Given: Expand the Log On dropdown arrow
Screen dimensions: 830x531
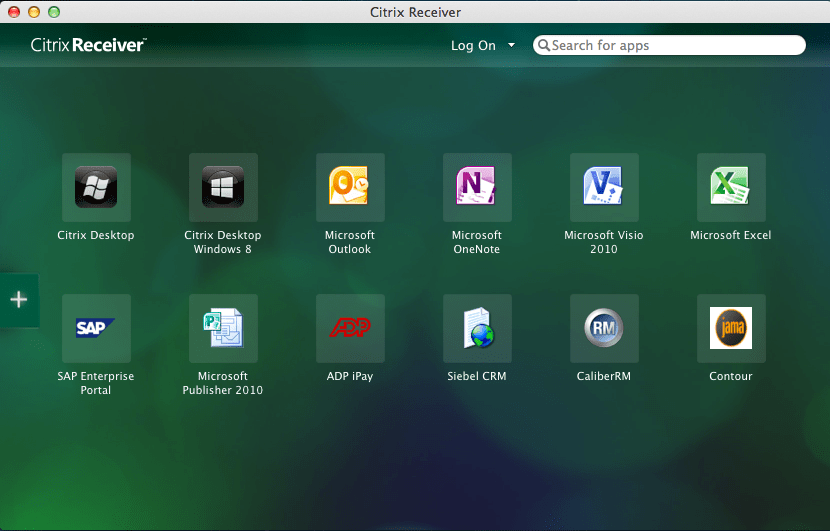Looking at the screenshot, I should click(511, 45).
